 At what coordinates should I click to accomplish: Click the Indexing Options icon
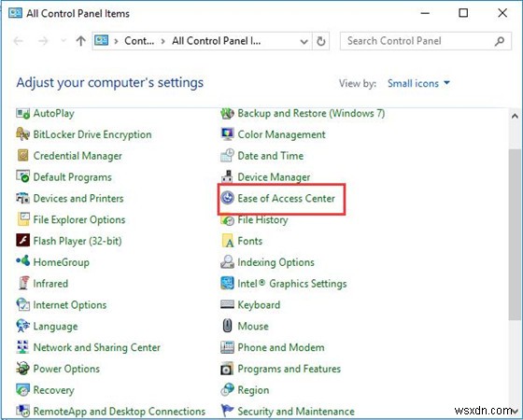pyautogui.click(x=228, y=261)
